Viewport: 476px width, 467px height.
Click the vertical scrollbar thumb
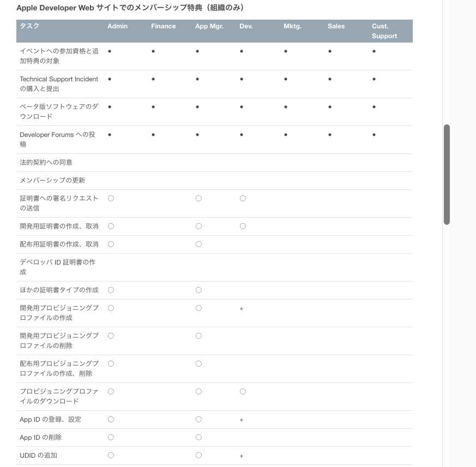tap(447, 175)
